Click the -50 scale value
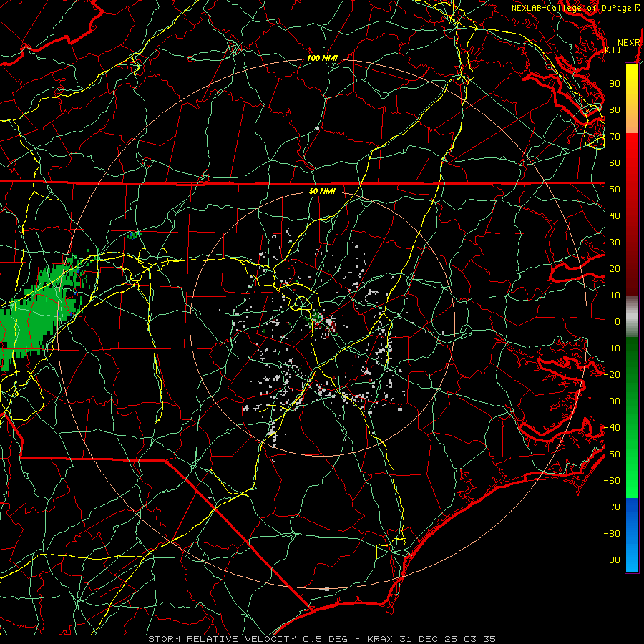644x644 pixels. [x=612, y=454]
